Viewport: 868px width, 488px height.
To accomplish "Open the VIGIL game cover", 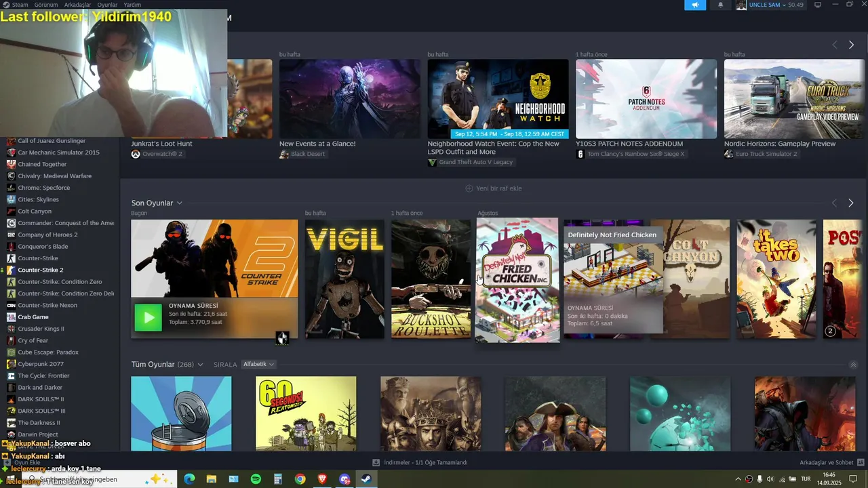I will 344,279.
